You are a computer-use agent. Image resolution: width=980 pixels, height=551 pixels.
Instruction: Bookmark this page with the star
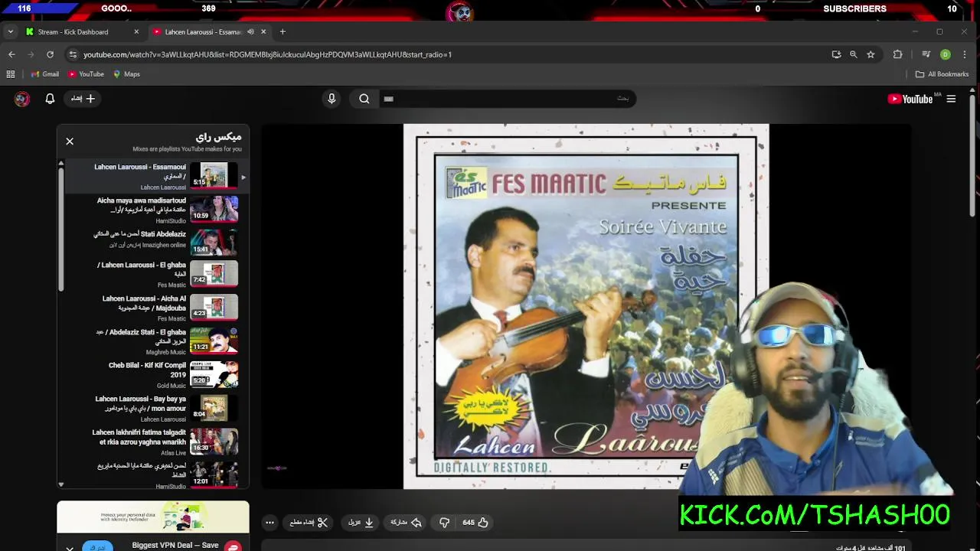tap(871, 54)
